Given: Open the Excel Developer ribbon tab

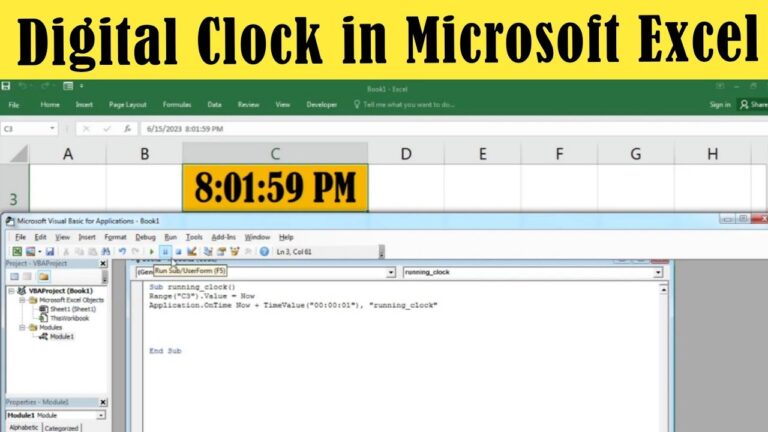Looking at the screenshot, I should coord(321,104).
